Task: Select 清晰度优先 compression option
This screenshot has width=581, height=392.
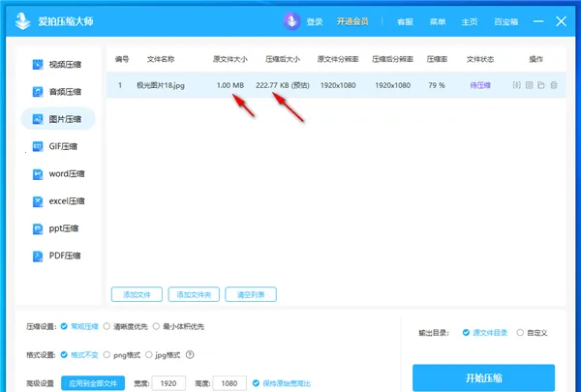Action: coord(126,326)
